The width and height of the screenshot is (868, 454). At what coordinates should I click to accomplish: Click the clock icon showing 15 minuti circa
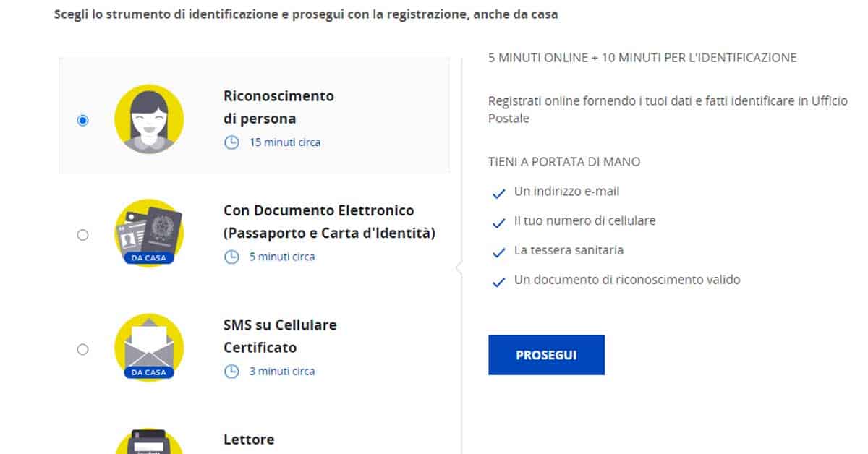231,142
